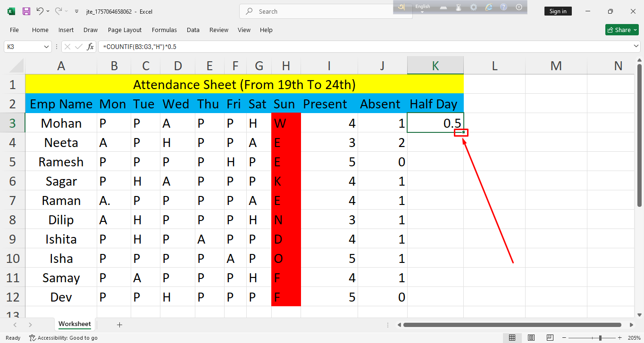Select Normal view in status bar

pos(512,338)
